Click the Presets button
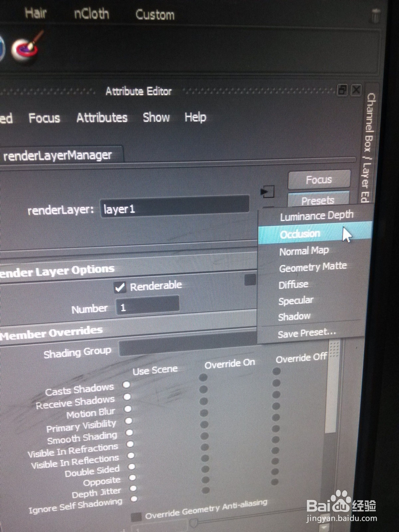The height and width of the screenshot is (532, 399). pos(318,200)
